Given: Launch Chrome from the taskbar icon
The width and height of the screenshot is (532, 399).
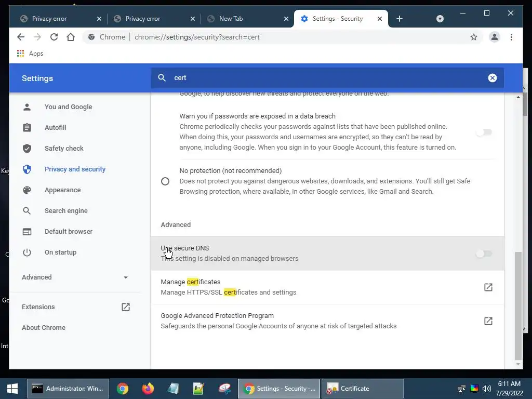Looking at the screenshot, I should click(x=123, y=389).
